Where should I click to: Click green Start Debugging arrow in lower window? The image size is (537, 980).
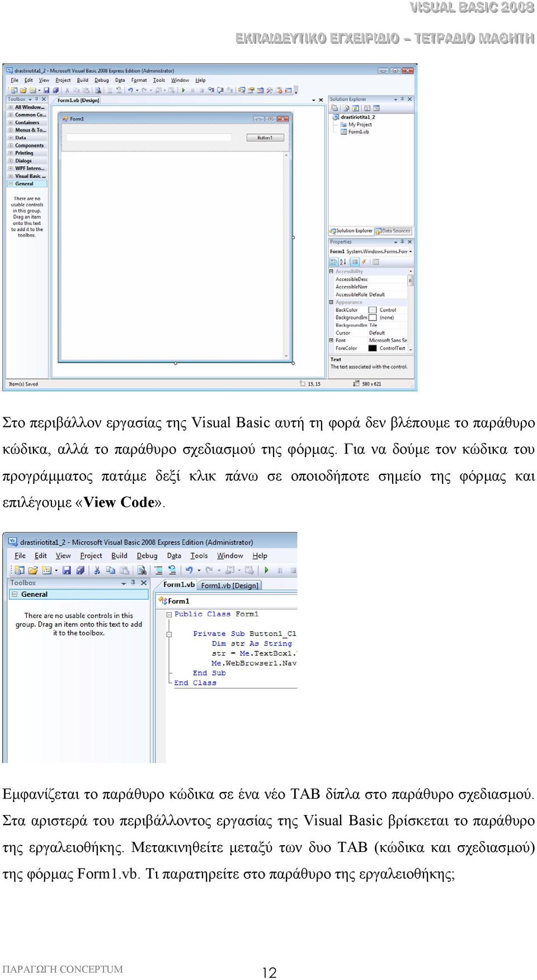click(x=266, y=570)
